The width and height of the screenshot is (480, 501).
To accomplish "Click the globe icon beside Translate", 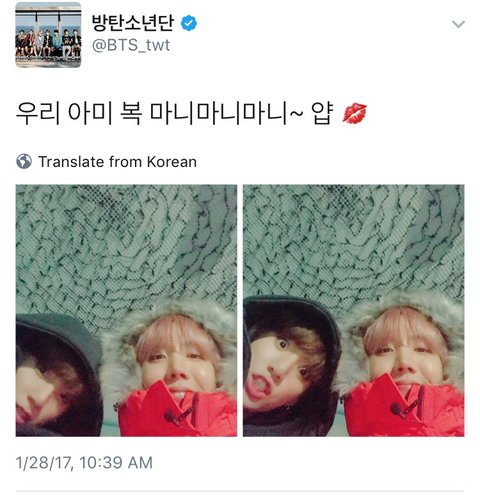I will pyautogui.click(x=24, y=162).
